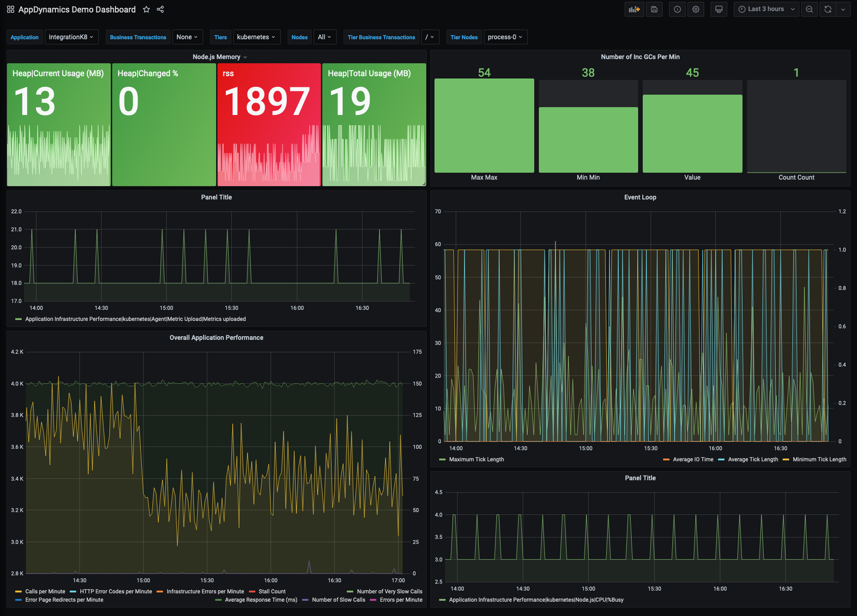Open the Business Transactions dropdown showing None
Image resolution: width=857 pixels, height=616 pixels.
(187, 37)
